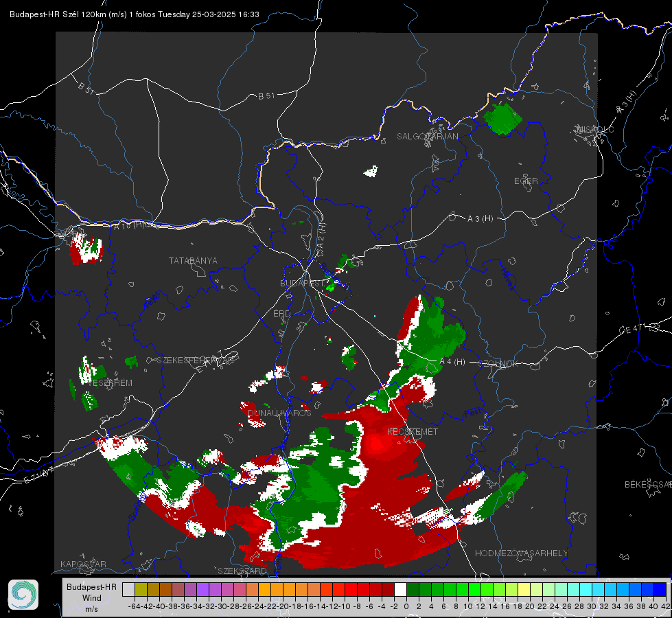672x618 pixels.
Task: Click the 'Pest' county label
Action: 472,413
